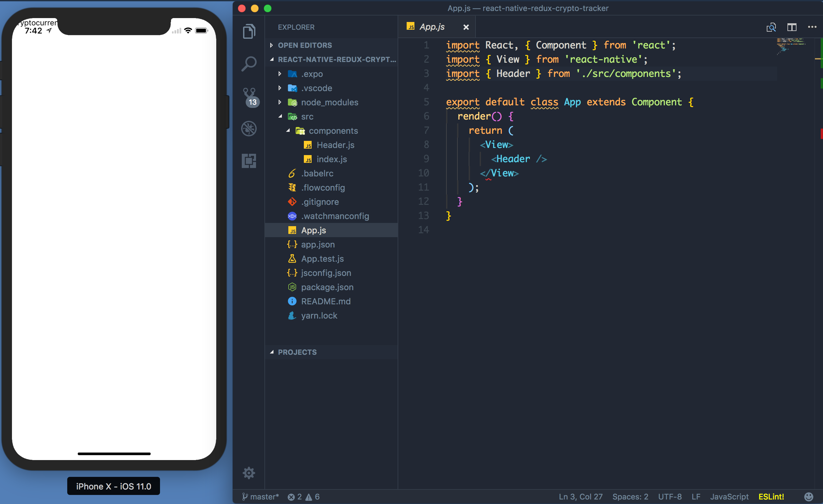Screen dimensions: 823x504
Task: Click the More Actions ellipsis icon top-right
Action: [x=812, y=26]
